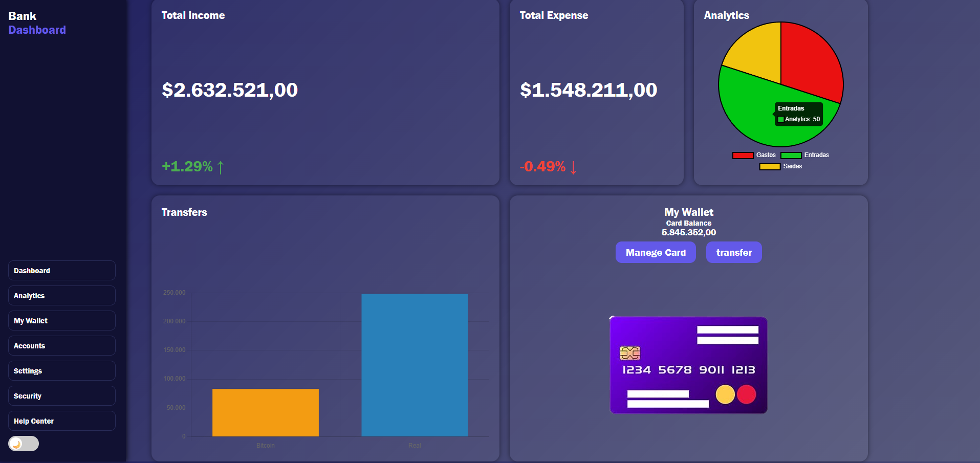The width and height of the screenshot is (980, 463).
Task: Click the green upward arrow next to +1.29%
Action: pyautogui.click(x=220, y=167)
